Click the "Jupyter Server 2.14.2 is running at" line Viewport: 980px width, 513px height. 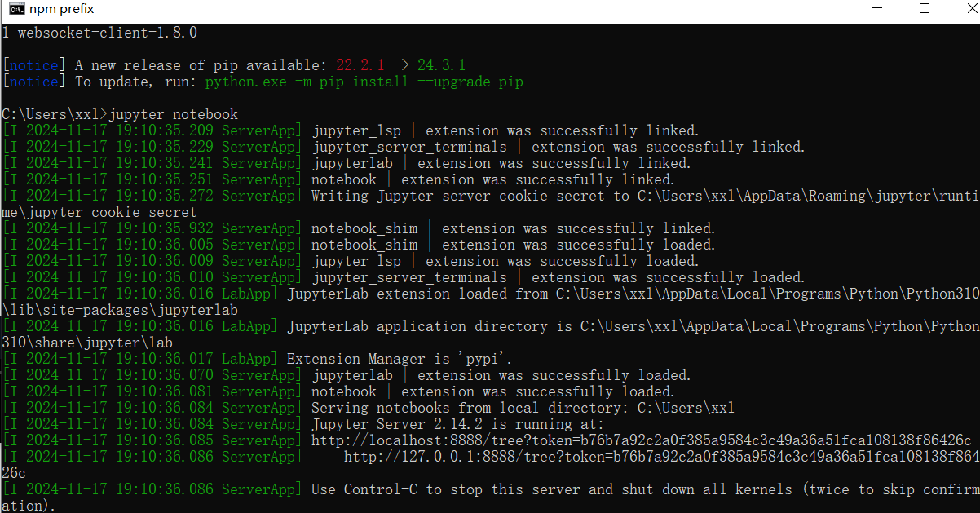click(302, 424)
